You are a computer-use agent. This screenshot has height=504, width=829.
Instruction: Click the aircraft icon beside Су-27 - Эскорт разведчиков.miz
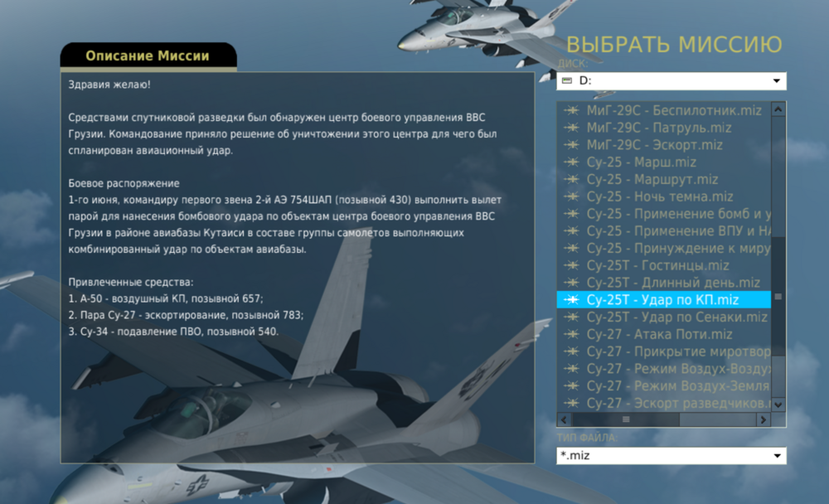coord(571,404)
